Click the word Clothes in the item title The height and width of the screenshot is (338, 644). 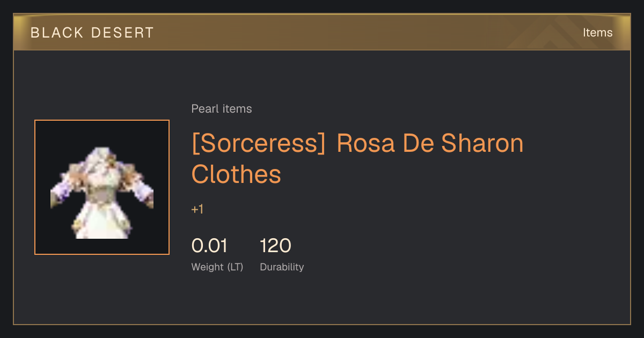pos(236,174)
